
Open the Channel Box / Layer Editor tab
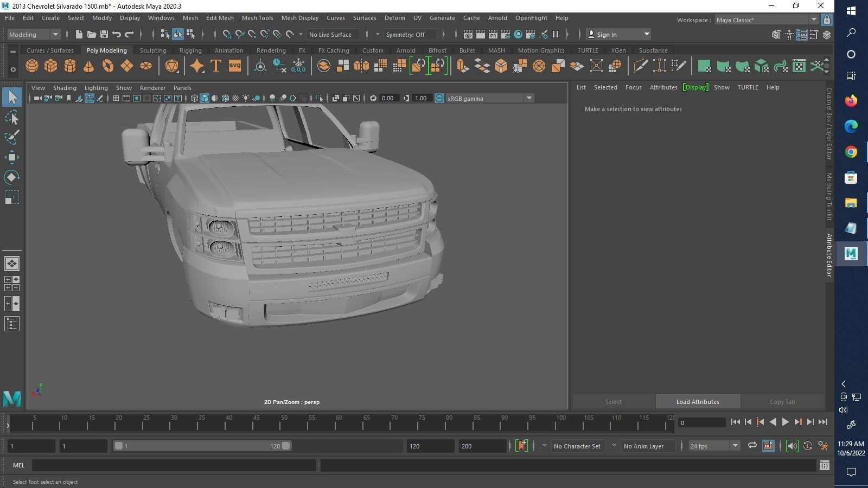pyautogui.click(x=829, y=124)
